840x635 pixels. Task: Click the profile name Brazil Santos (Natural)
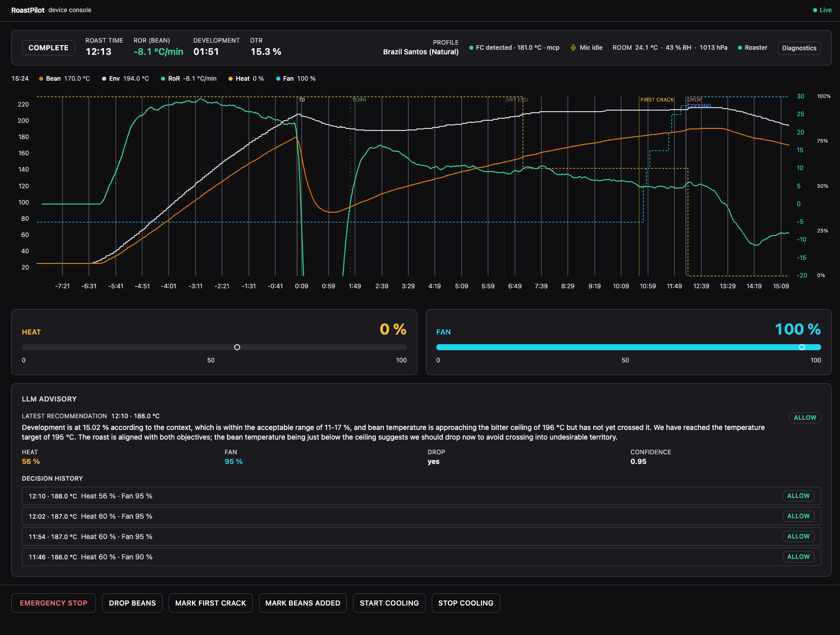(x=421, y=52)
